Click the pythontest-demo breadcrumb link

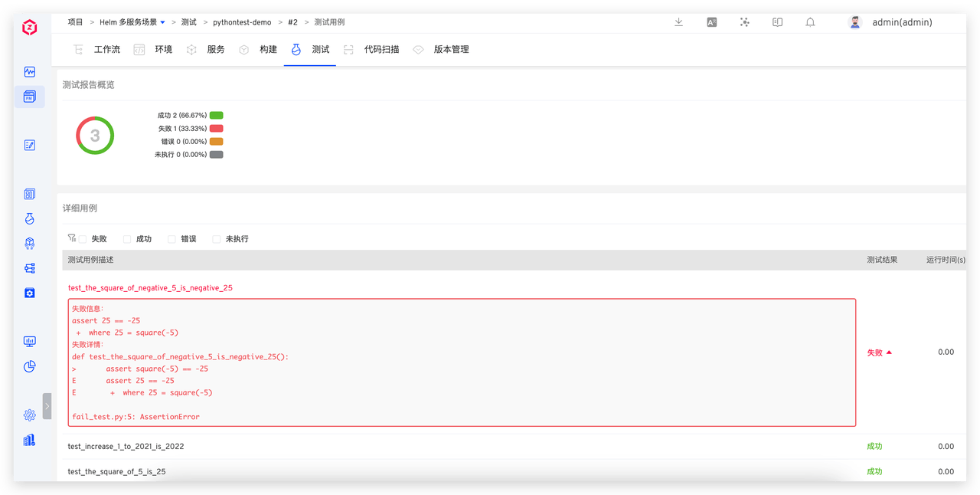pos(242,22)
